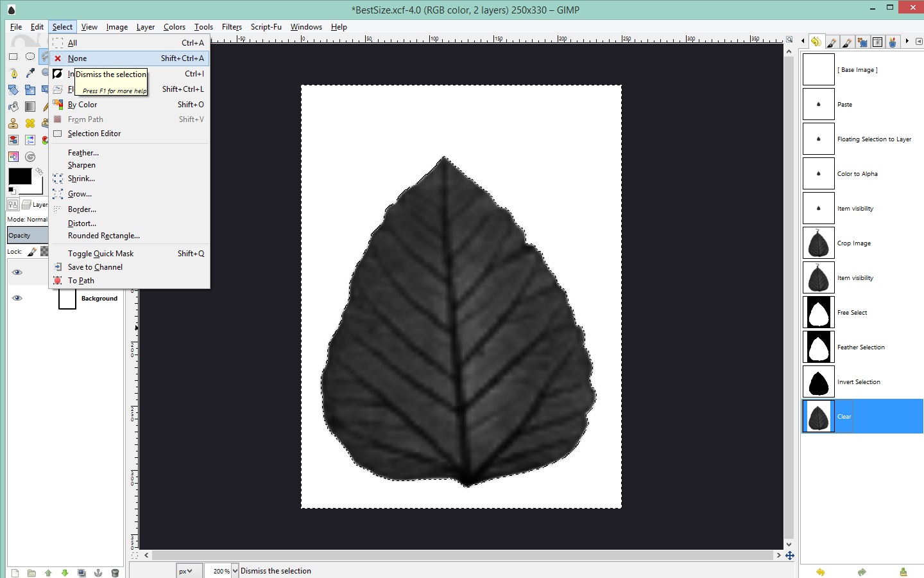
Task: Choose All in the Select menu
Action: tap(129, 43)
